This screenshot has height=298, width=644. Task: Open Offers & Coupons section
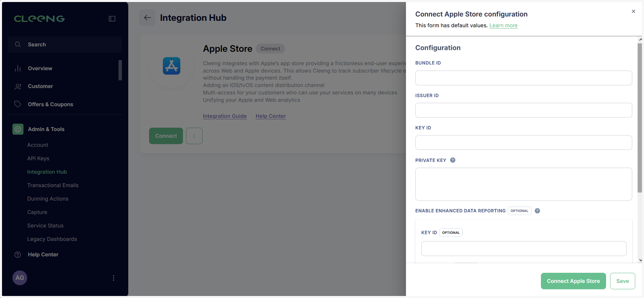coord(50,104)
